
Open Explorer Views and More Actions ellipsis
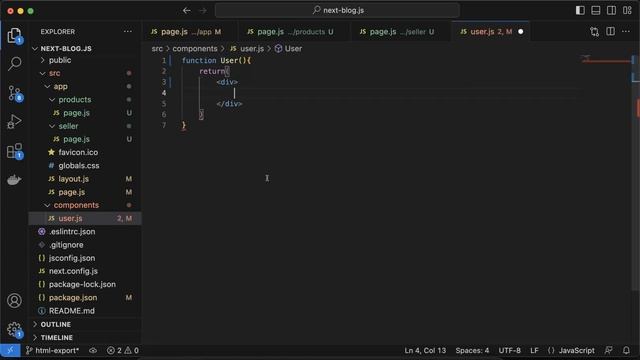point(128,31)
